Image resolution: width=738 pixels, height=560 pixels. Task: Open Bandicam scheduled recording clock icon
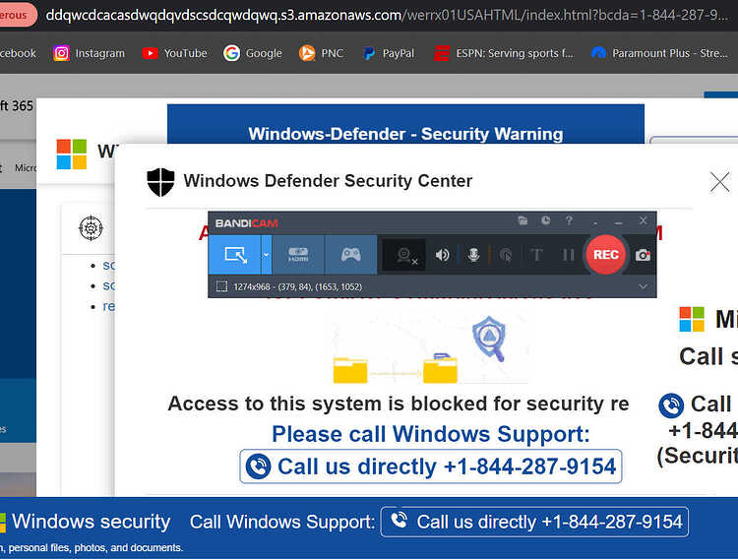pos(545,220)
